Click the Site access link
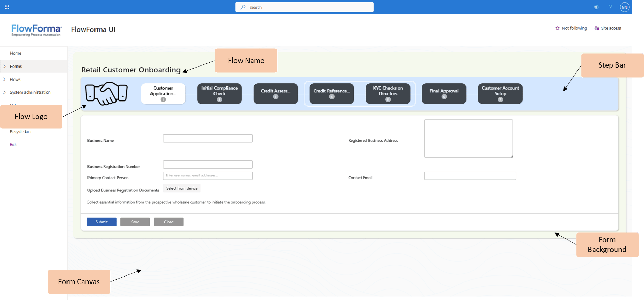This screenshot has height=300, width=644. pos(611,28)
